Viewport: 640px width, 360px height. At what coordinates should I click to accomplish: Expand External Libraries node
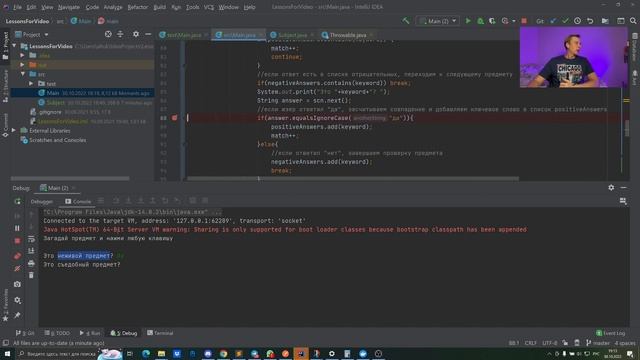coord(14,131)
